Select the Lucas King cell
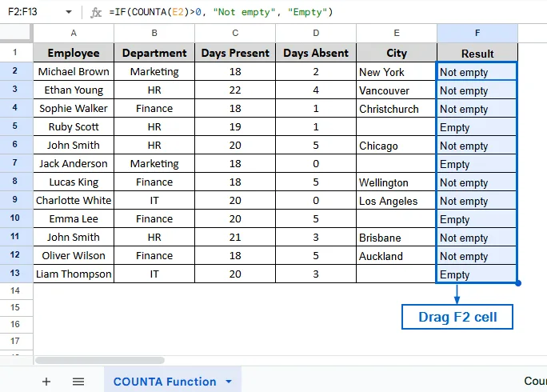This screenshot has height=392, width=547. point(74,182)
